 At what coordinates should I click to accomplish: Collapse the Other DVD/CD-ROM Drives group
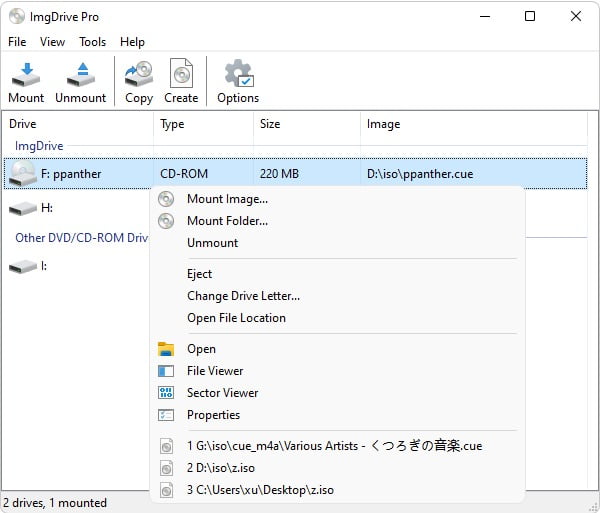(x=82, y=238)
